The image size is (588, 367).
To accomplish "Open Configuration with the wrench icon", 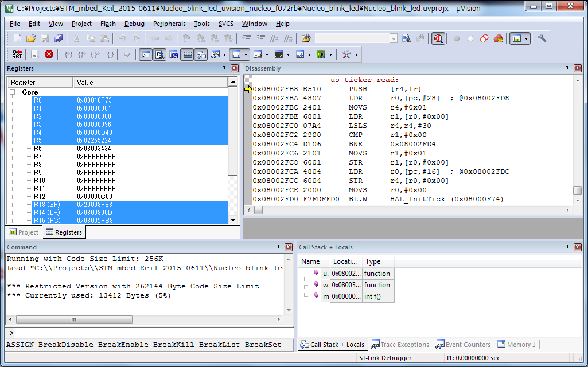I will point(542,38).
